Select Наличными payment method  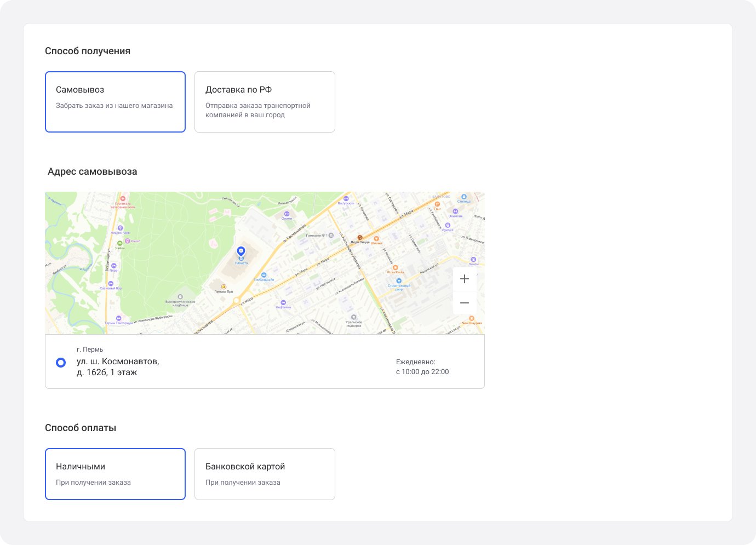(x=115, y=474)
